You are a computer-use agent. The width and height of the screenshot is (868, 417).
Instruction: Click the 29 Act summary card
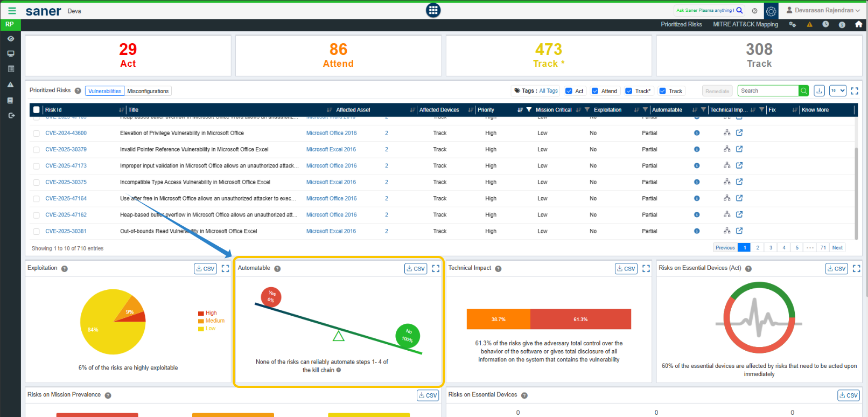click(x=128, y=56)
